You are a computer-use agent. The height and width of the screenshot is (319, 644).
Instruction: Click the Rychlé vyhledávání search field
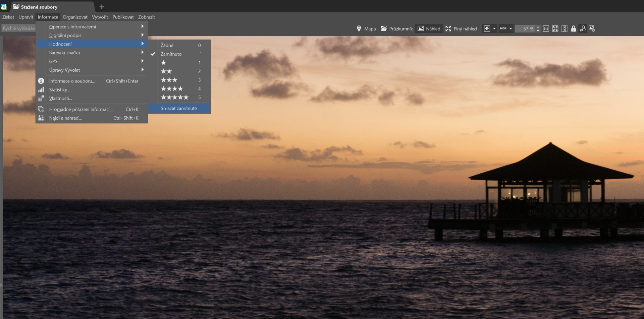(18, 28)
